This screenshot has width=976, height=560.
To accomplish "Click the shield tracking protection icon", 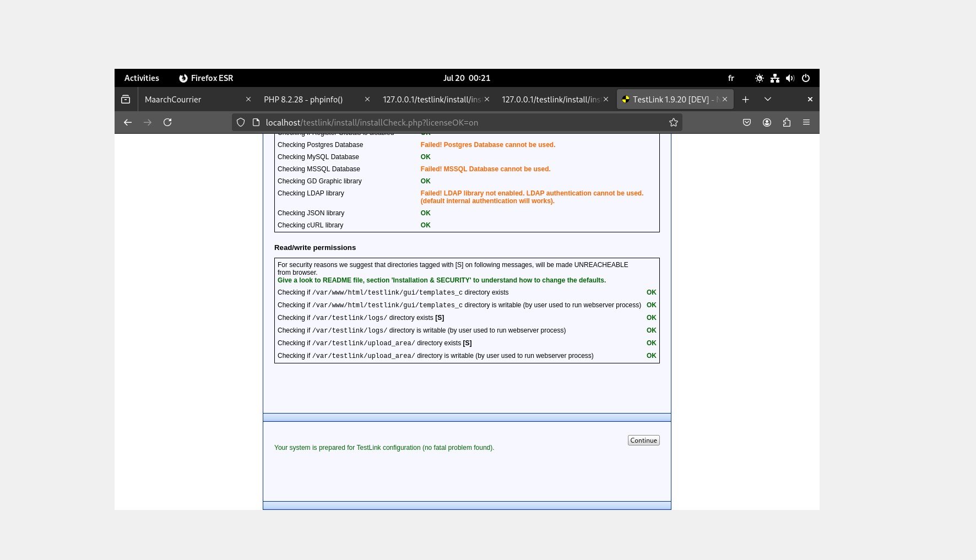I will 241,122.
